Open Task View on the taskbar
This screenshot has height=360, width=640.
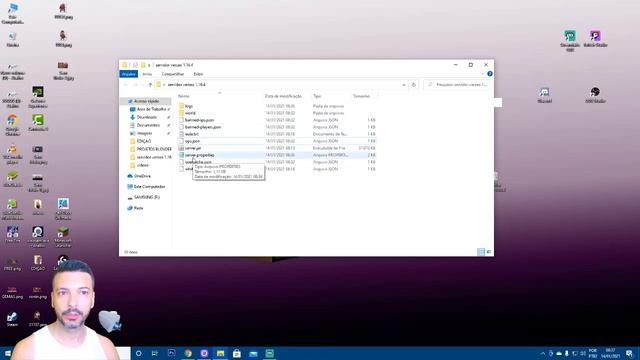click(x=155, y=353)
